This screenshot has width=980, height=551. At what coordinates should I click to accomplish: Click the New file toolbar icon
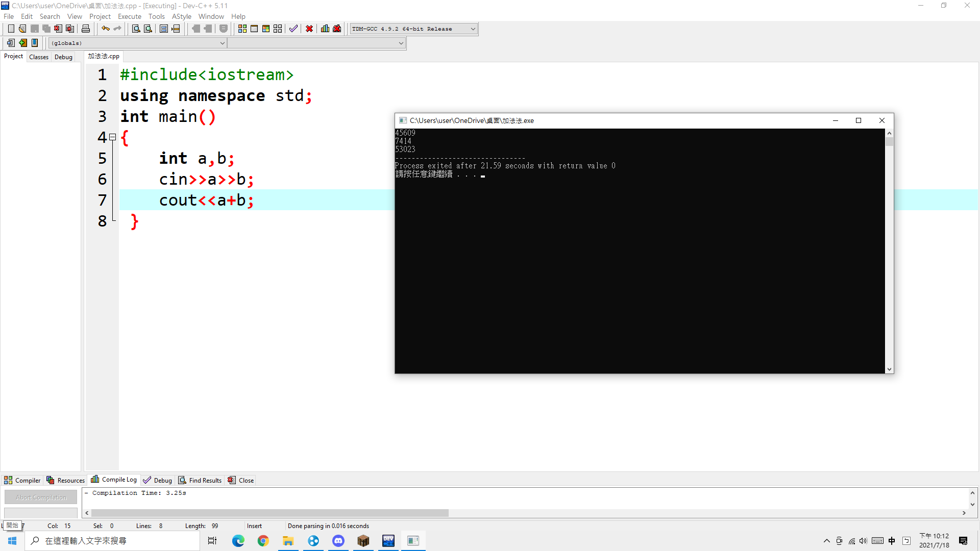(11, 29)
